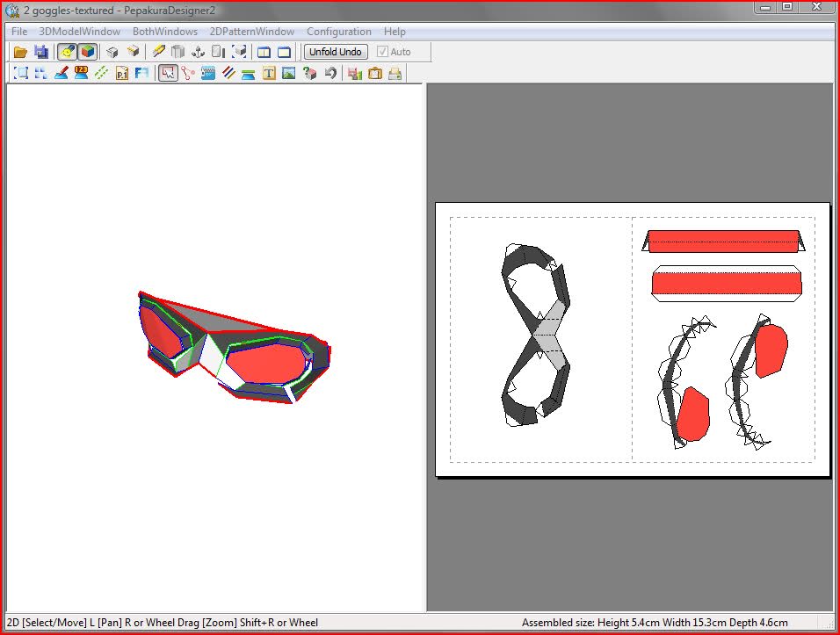The height and width of the screenshot is (635, 840).
Task: Open the BothWindows menu
Action: pyautogui.click(x=165, y=32)
